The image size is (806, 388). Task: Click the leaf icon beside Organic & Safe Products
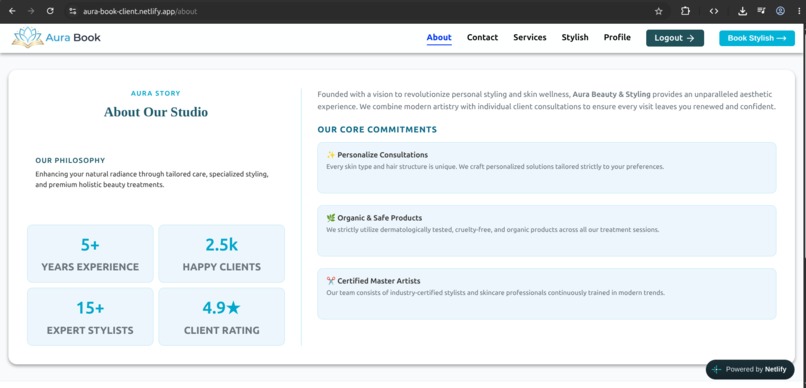pyautogui.click(x=331, y=218)
